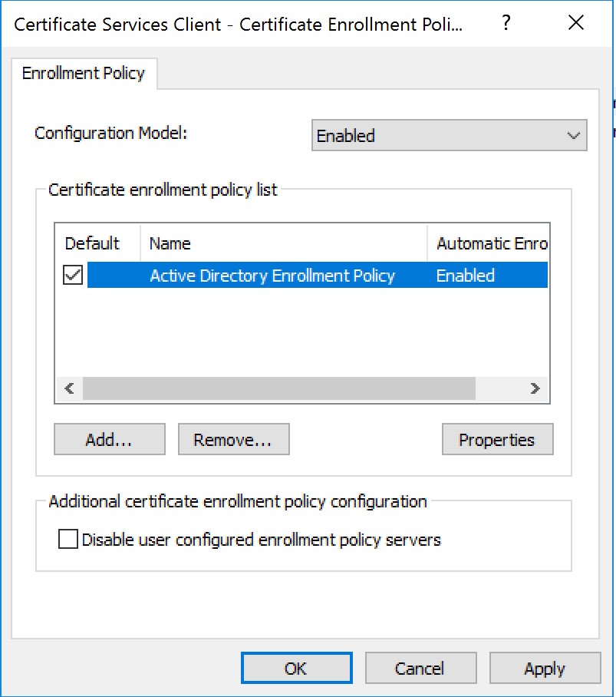This screenshot has width=616, height=697.
Task: Select the Active Directory Enrollment Policy row
Action: coord(272,276)
